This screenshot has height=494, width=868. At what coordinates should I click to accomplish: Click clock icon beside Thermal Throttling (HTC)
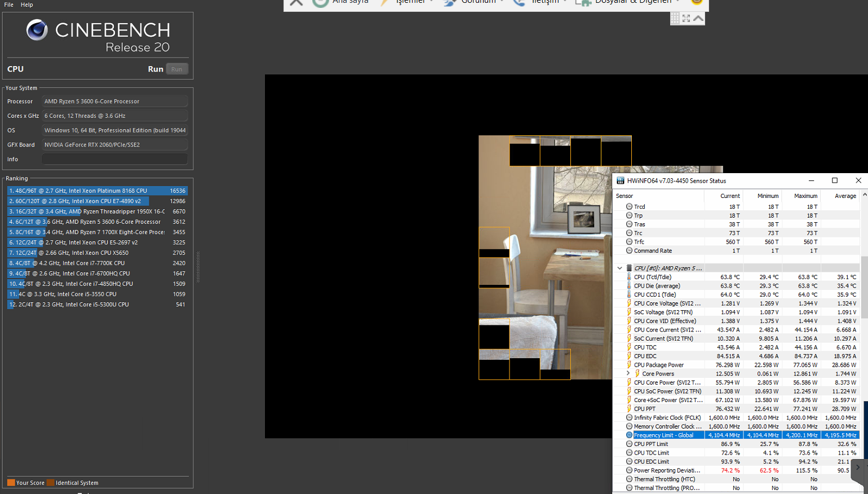click(x=629, y=479)
